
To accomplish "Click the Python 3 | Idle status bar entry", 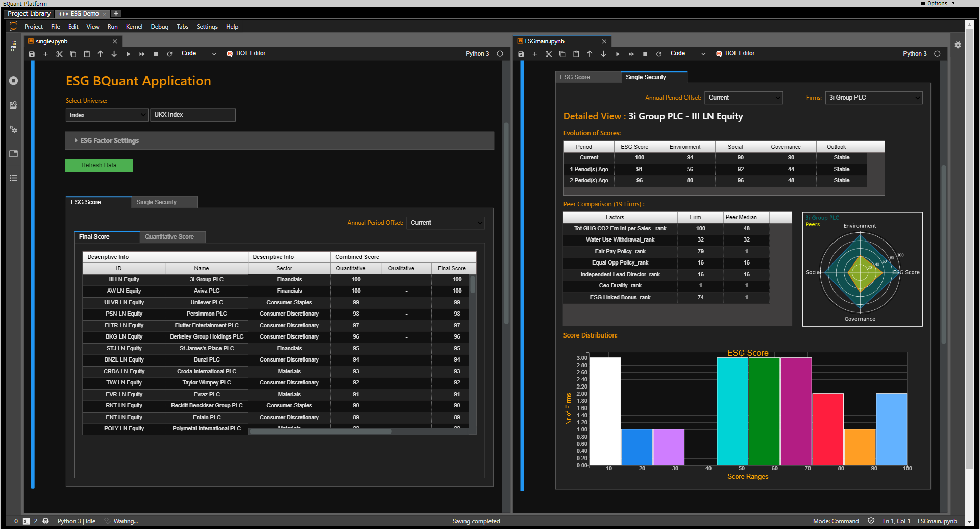I will 77,521.
